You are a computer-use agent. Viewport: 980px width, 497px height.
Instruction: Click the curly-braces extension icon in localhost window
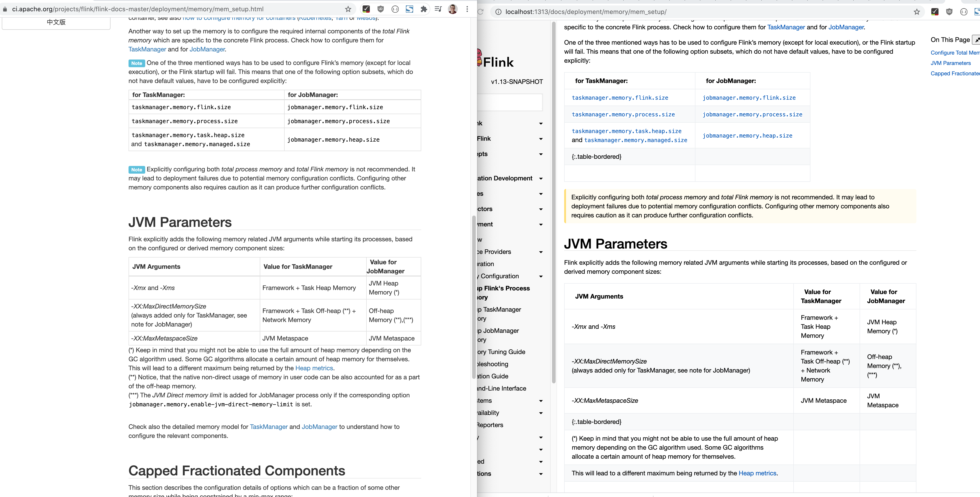[x=964, y=12]
